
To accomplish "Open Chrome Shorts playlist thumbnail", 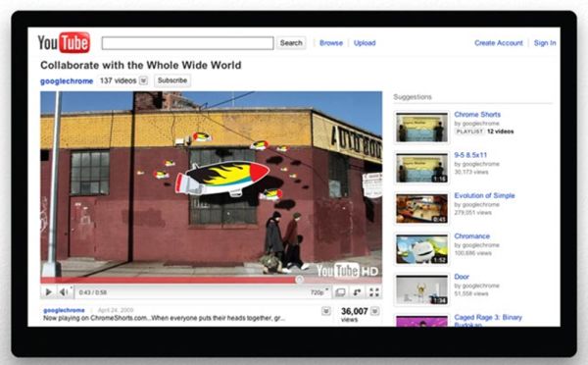I will pyautogui.click(x=421, y=128).
